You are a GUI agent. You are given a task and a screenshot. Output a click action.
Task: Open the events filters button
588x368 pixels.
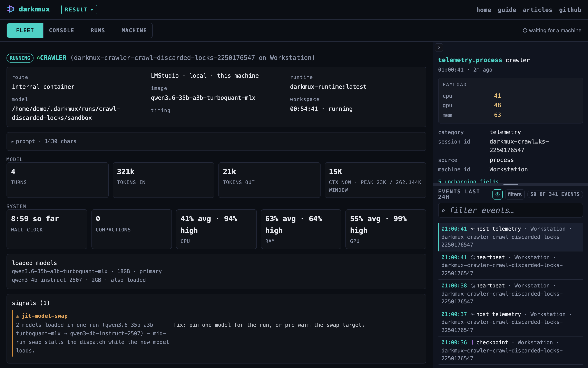(515, 194)
